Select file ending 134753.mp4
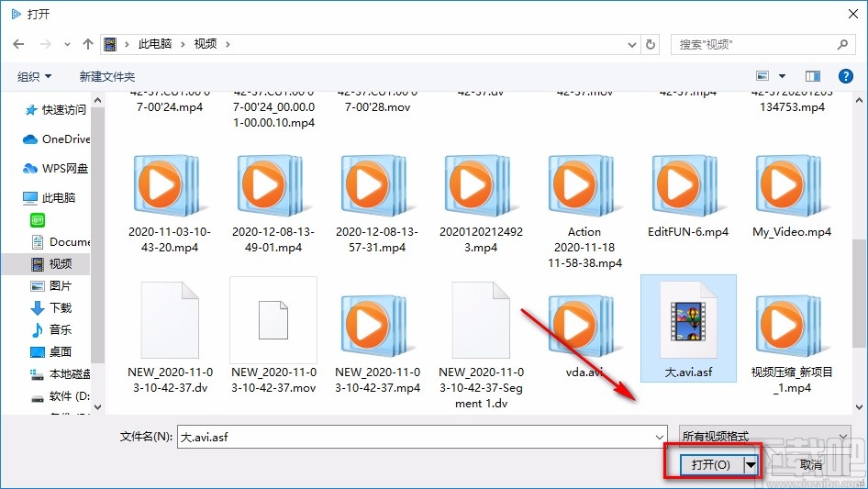The image size is (868, 489). point(792,104)
